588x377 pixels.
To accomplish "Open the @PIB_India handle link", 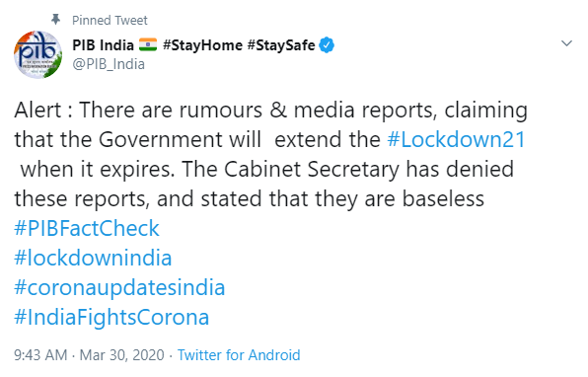I will tap(109, 64).
